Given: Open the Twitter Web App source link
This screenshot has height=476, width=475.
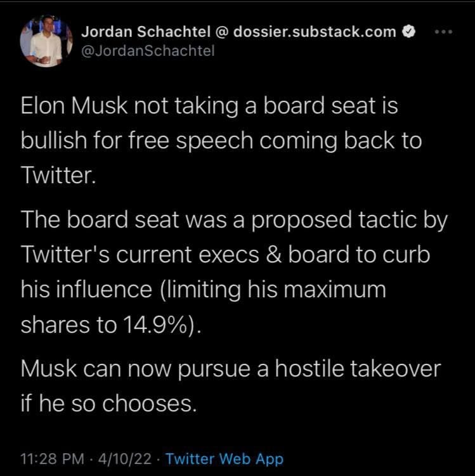Looking at the screenshot, I should [224, 459].
